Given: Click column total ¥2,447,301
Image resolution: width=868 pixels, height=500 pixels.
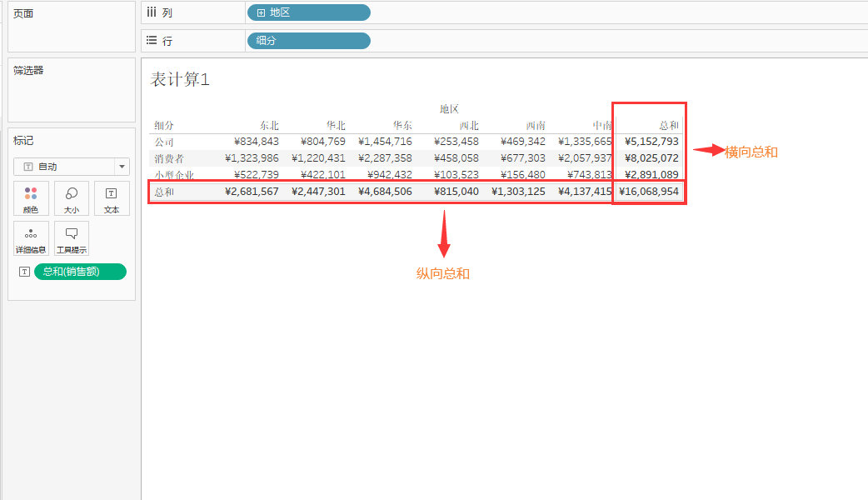Looking at the screenshot, I should 318,192.
